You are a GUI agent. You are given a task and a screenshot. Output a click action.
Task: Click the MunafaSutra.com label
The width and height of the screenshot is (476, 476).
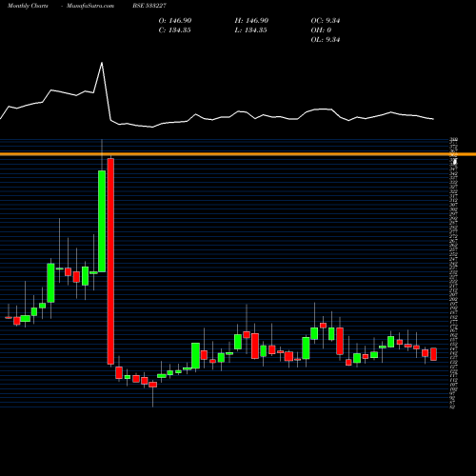click(90, 6)
